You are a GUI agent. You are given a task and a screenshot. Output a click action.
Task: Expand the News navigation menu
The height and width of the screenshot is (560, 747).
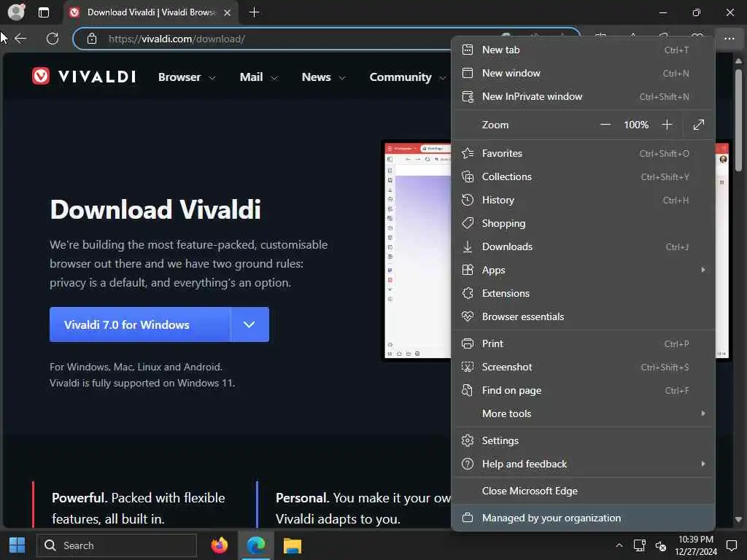[323, 77]
